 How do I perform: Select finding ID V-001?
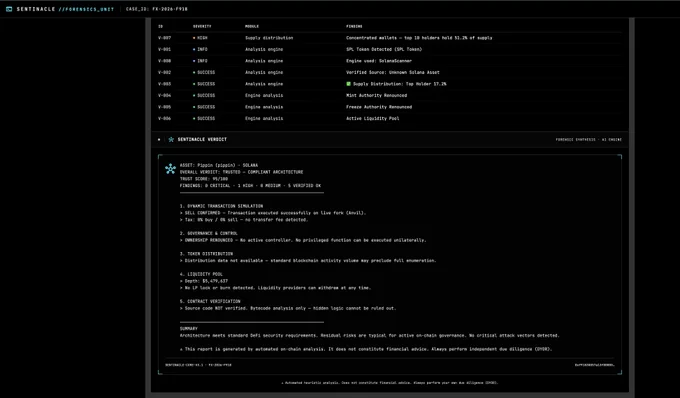(164, 49)
